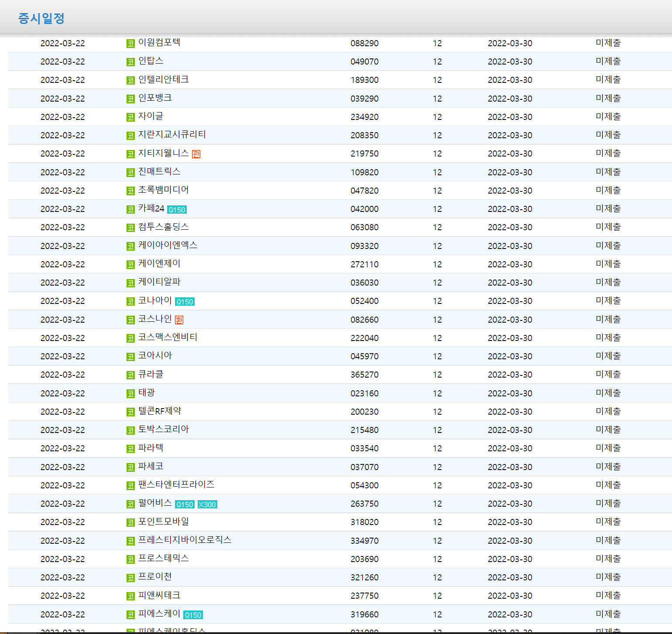
Task: Click the green KOSDAQ icon next to 피앤씨테크
Action: pyautogui.click(x=130, y=596)
